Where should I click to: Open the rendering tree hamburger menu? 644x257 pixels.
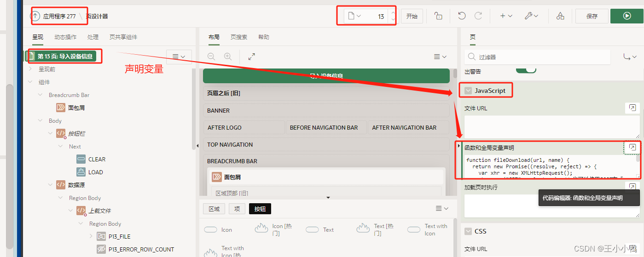pos(179,57)
